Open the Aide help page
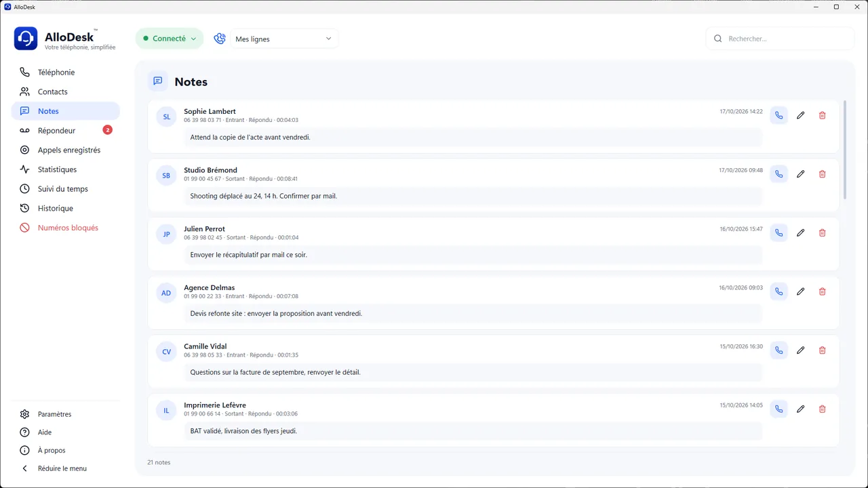This screenshot has height=488, width=868. point(66,432)
